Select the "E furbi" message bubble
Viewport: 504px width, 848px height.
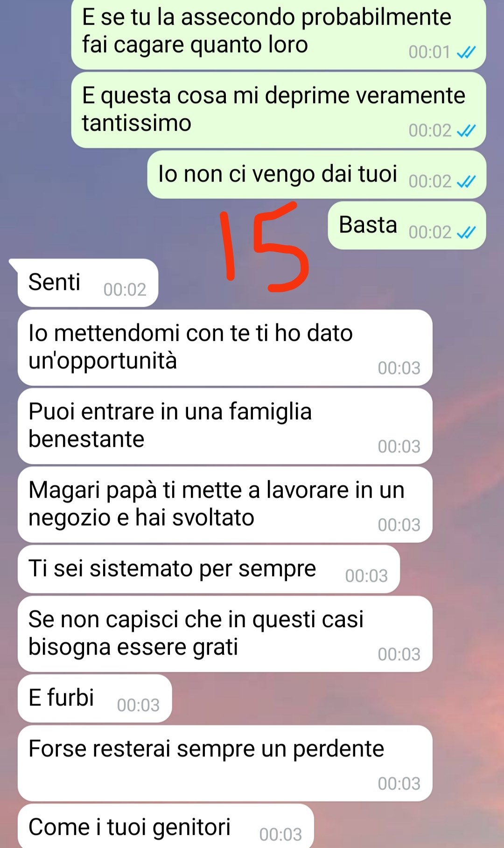pyautogui.click(x=95, y=699)
